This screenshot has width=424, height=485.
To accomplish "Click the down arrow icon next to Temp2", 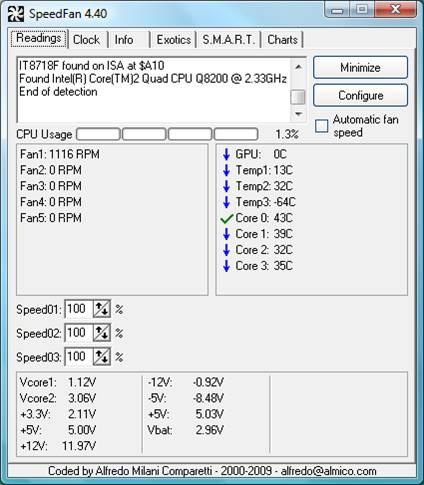I will 226,186.
